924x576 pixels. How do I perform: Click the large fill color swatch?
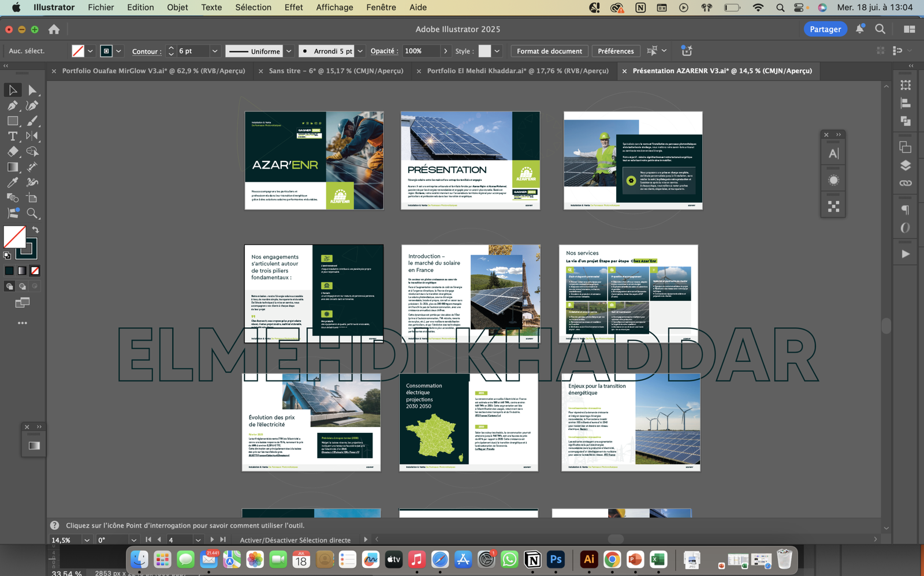(x=14, y=237)
